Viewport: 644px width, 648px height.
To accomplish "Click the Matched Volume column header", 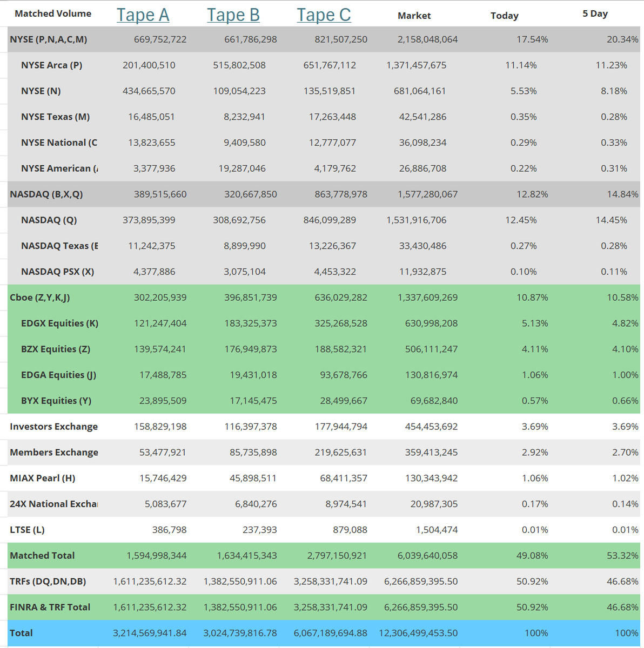I will pyautogui.click(x=53, y=13).
